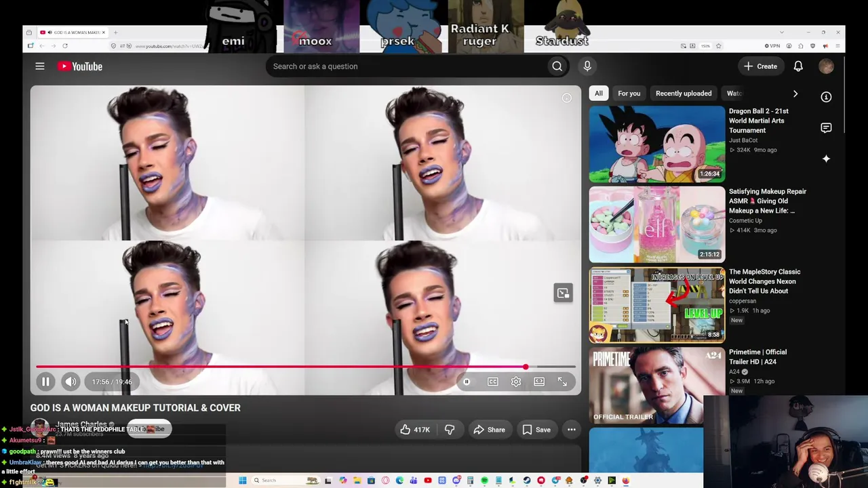Image resolution: width=868 pixels, height=488 pixels.
Task: Click the browser address bar URL
Action: tap(170, 46)
